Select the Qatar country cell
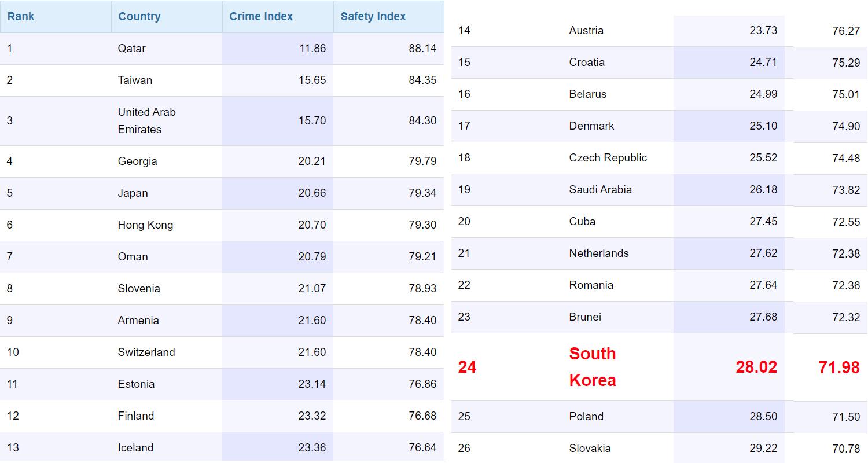This screenshot has height=463, width=868. click(131, 49)
